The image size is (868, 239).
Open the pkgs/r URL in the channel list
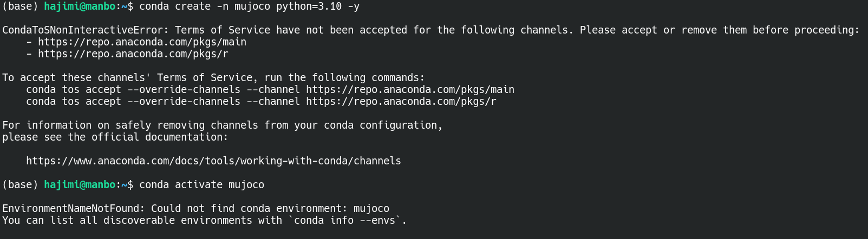point(133,54)
